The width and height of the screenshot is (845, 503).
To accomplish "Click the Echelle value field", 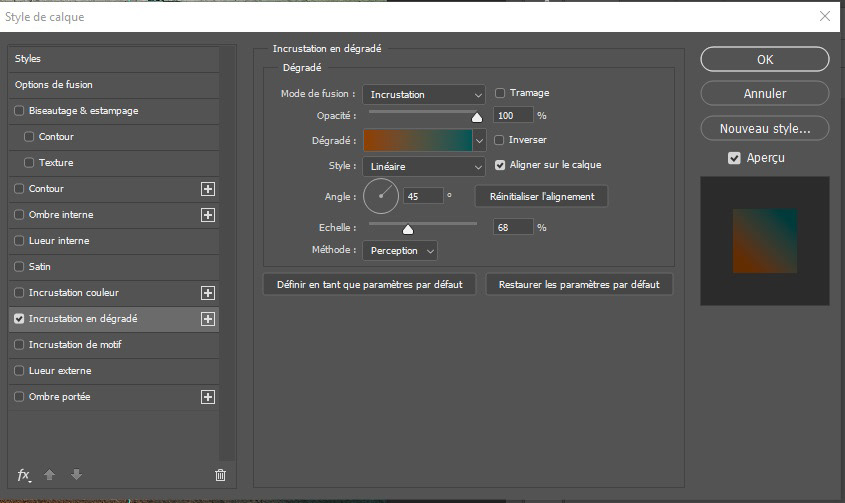I will coord(513,228).
